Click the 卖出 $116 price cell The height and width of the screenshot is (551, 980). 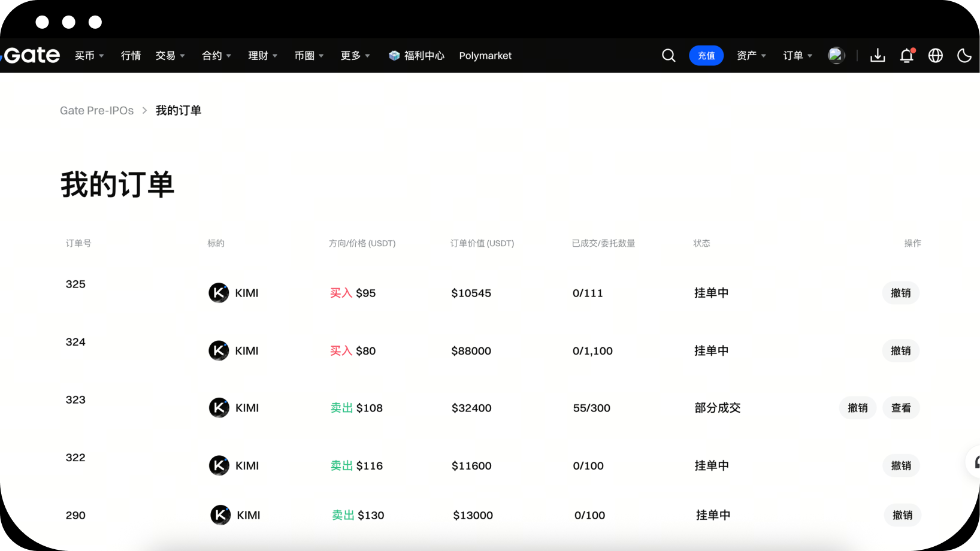[x=356, y=465]
